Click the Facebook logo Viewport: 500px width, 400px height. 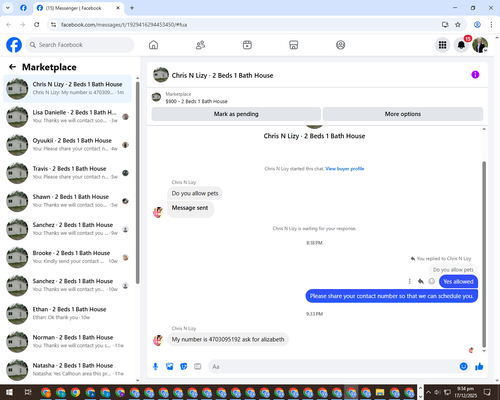[x=14, y=45]
